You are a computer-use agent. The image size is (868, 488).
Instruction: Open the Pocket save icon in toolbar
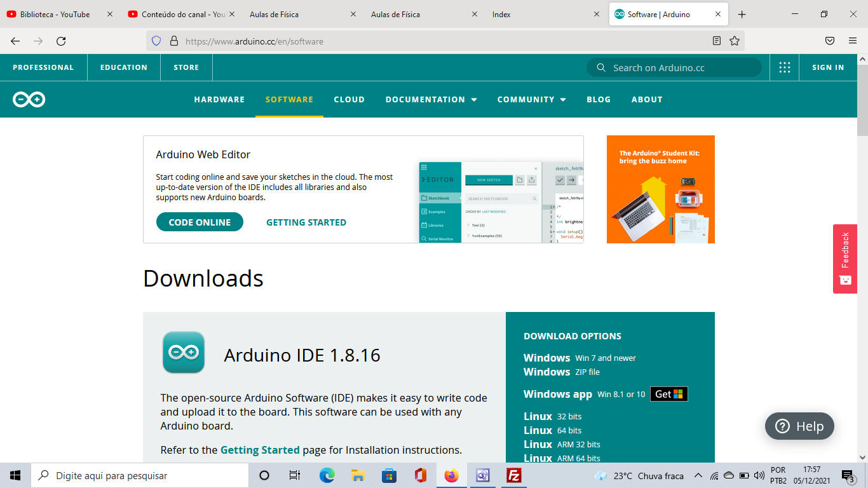pos(829,41)
